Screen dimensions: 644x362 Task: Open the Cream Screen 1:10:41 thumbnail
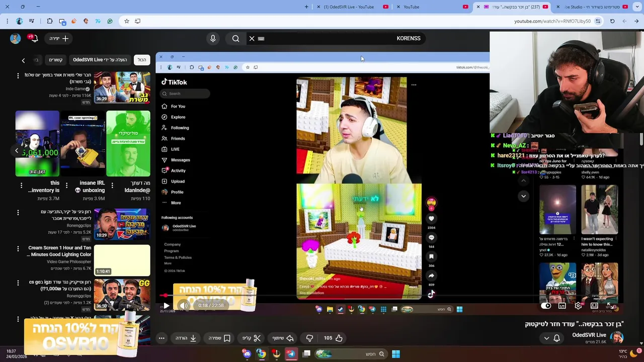tap(122, 260)
